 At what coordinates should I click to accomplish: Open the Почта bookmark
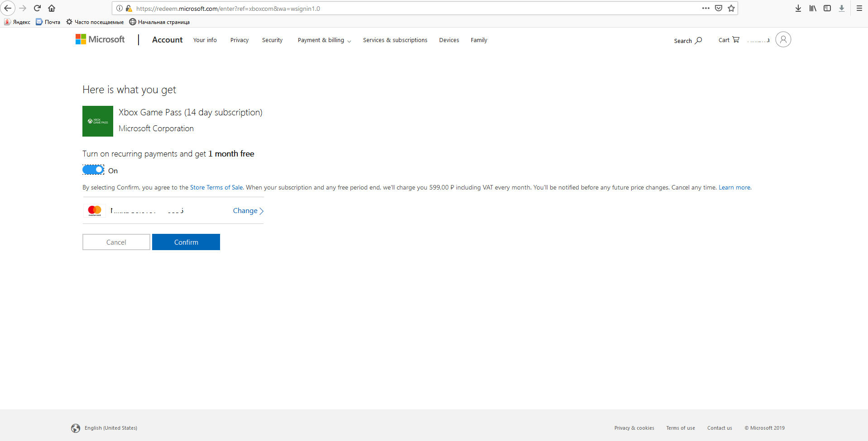coord(48,22)
